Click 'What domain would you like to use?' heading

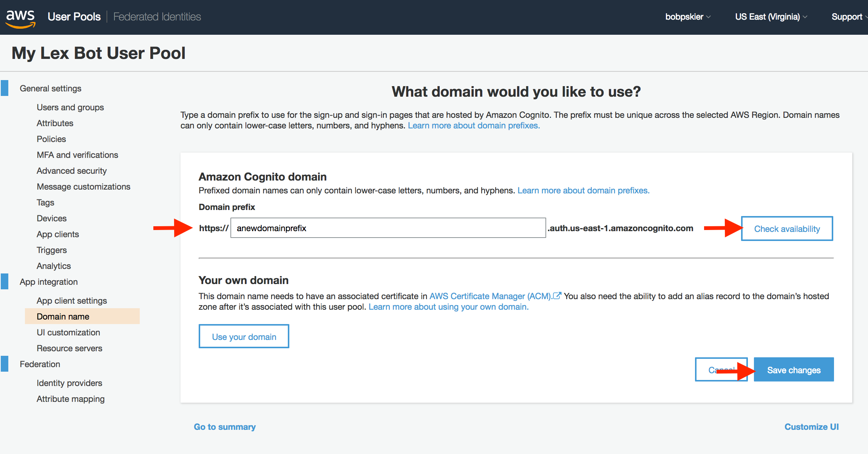(516, 92)
